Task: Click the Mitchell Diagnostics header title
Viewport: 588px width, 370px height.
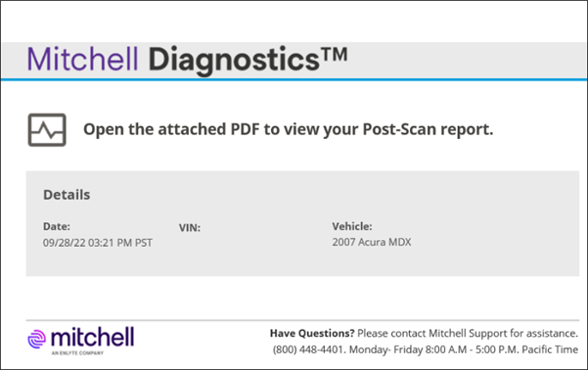Action: [187, 60]
